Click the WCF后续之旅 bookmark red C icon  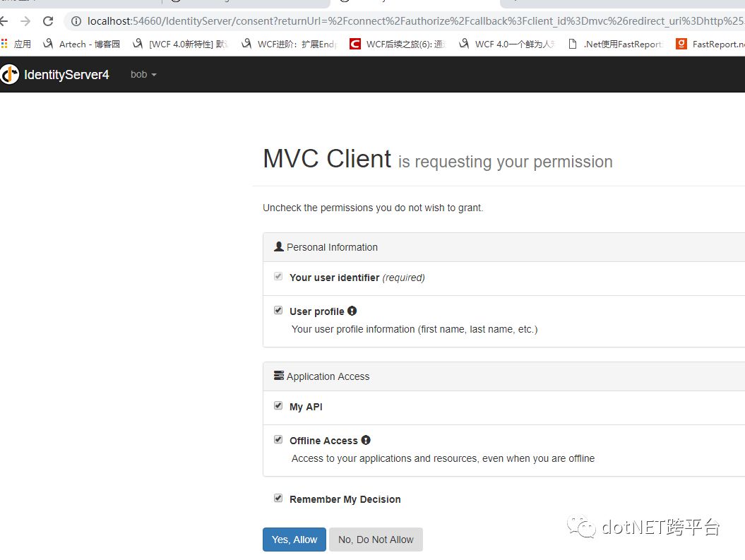pyautogui.click(x=355, y=44)
